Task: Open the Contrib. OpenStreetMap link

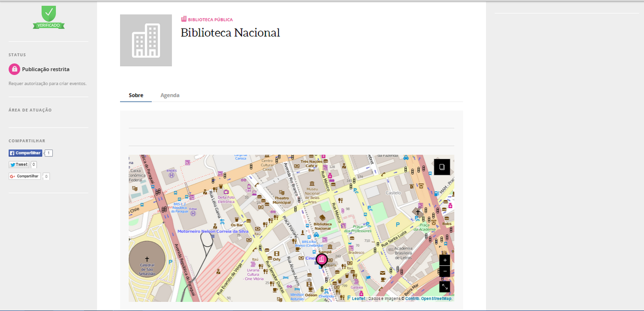Action: (x=428, y=299)
